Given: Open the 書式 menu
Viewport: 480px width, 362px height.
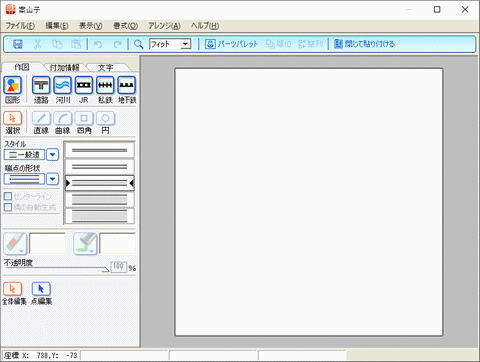Looking at the screenshot, I should 125,26.
